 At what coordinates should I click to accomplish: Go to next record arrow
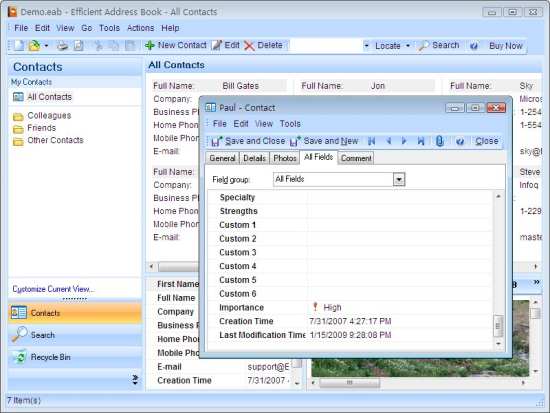[404, 141]
